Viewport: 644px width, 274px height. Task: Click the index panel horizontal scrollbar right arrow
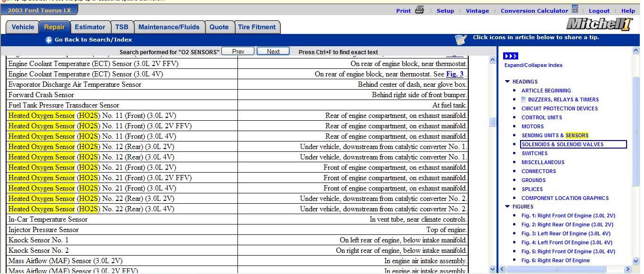(x=628, y=269)
